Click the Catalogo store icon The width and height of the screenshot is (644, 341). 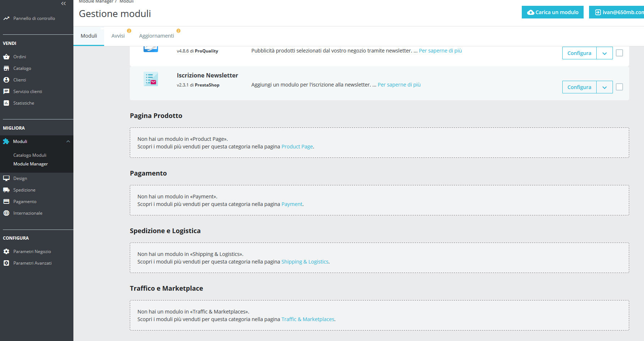point(6,68)
